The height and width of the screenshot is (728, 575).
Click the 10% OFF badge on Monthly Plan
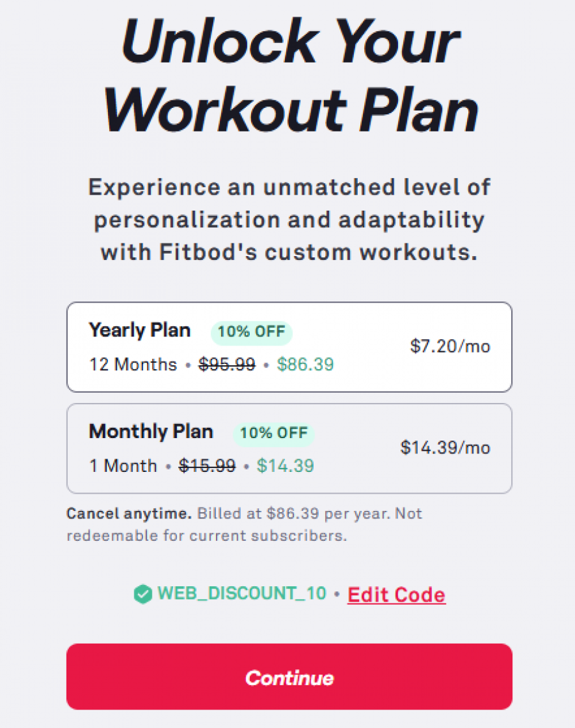273,433
